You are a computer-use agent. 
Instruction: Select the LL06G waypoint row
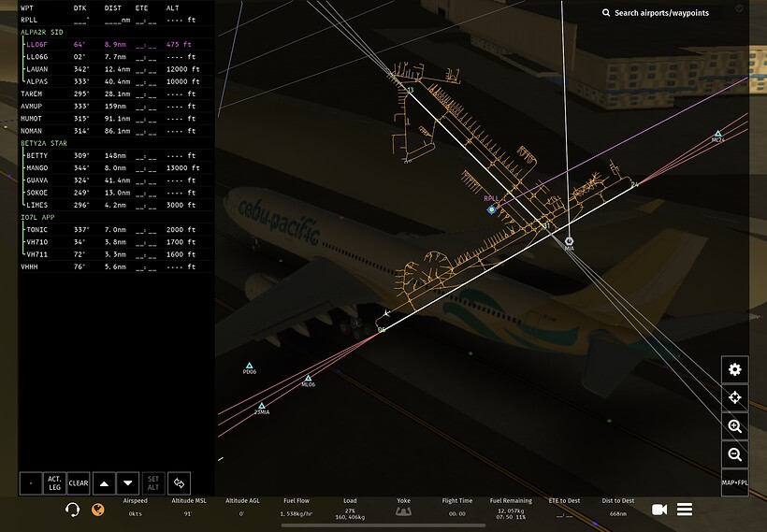click(116, 57)
